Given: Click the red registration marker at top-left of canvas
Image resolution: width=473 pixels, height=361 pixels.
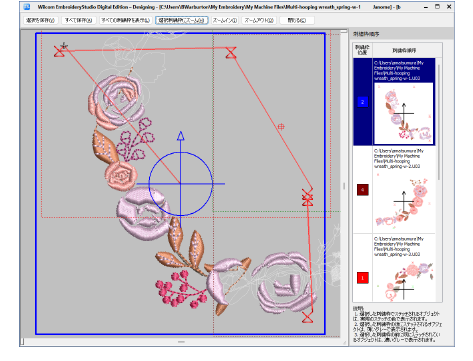Looking at the screenshot, I should [59, 51].
